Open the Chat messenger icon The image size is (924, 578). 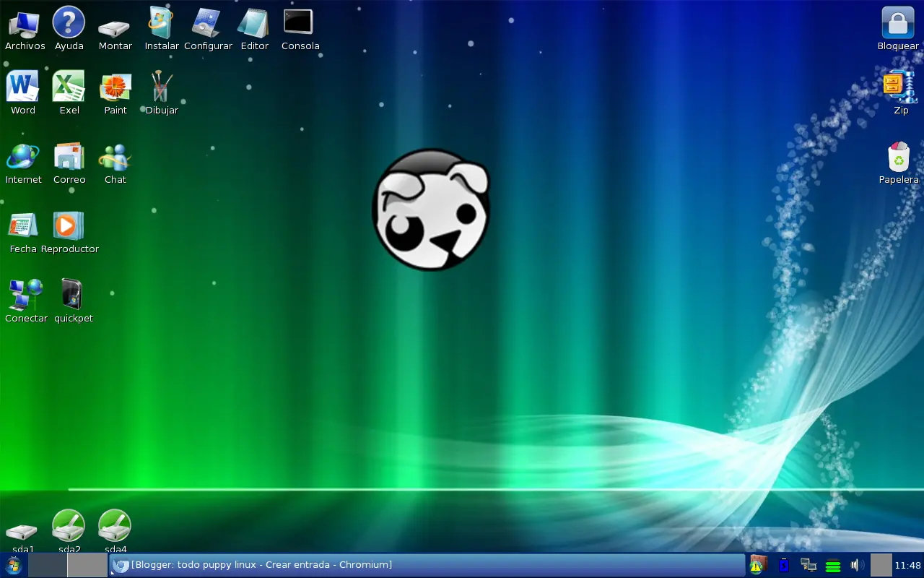tap(115, 158)
